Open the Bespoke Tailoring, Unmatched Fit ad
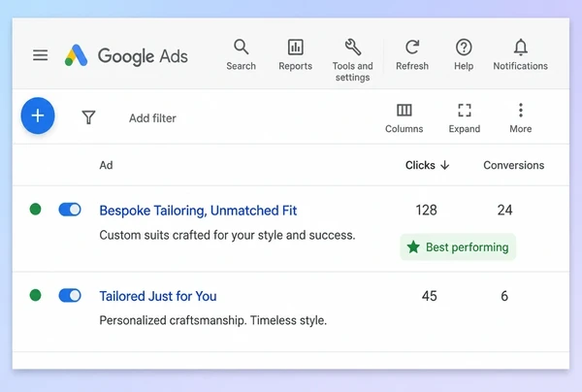 click(x=198, y=211)
